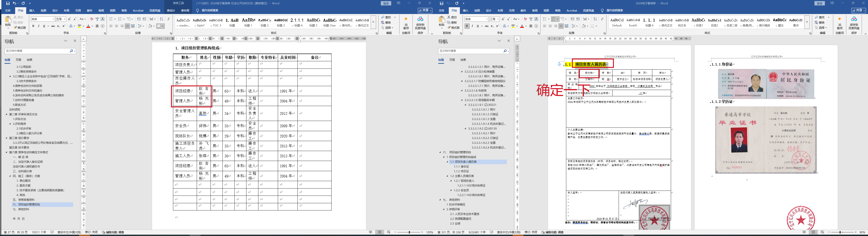Open 文件 menu in right Word window
Screen dimensions: 868x236
442,10
